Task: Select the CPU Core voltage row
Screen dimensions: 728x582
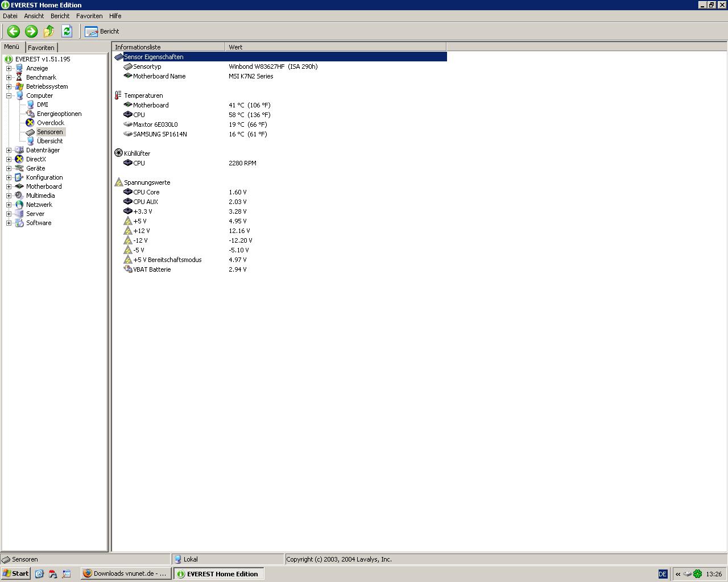Action: click(280, 192)
